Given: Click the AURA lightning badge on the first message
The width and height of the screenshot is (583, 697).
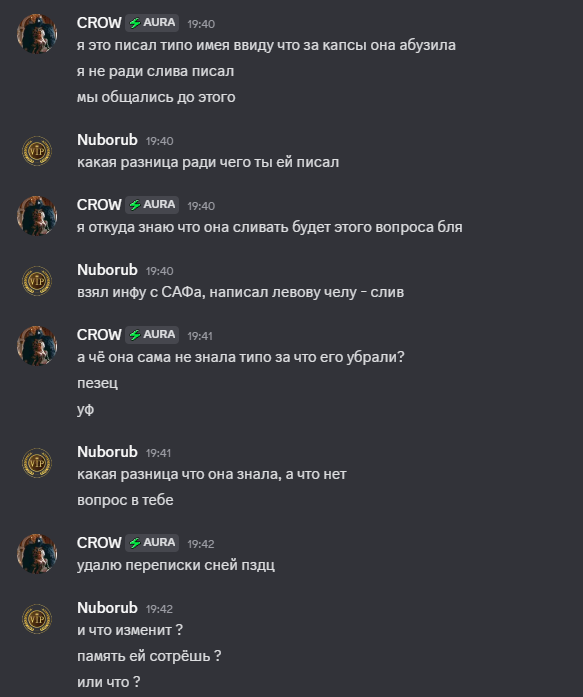Looking at the screenshot, I should click(x=152, y=23).
